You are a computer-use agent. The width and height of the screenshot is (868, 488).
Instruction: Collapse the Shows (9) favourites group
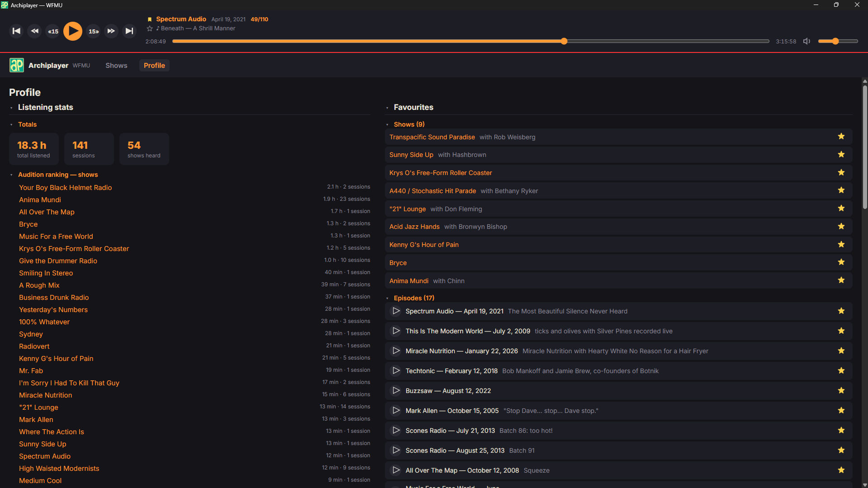pyautogui.click(x=387, y=125)
